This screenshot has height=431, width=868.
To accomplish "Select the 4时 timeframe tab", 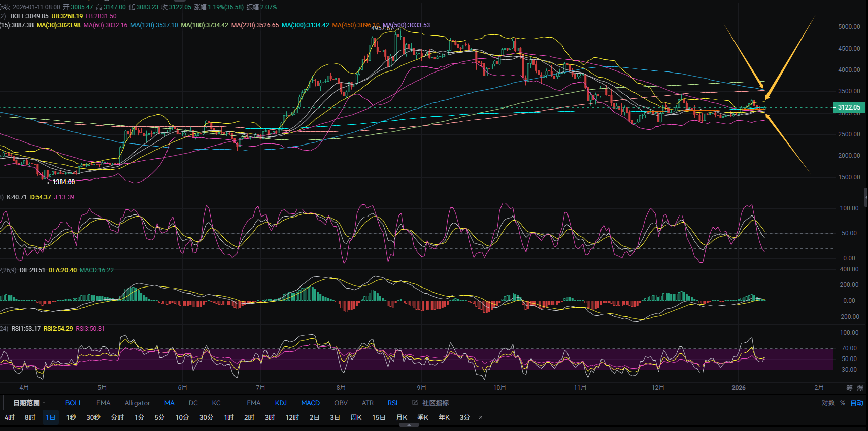I will pyautogui.click(x=10, y=418).
